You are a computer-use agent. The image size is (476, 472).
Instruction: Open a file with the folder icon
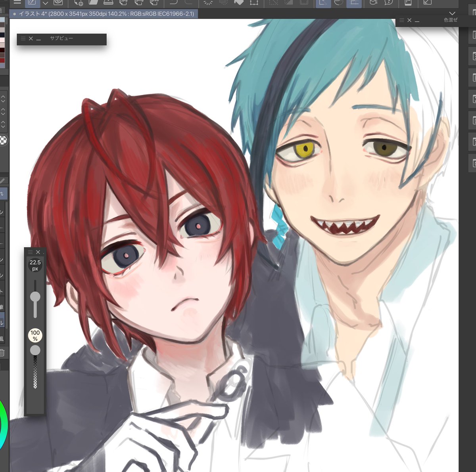coord(93,2)
